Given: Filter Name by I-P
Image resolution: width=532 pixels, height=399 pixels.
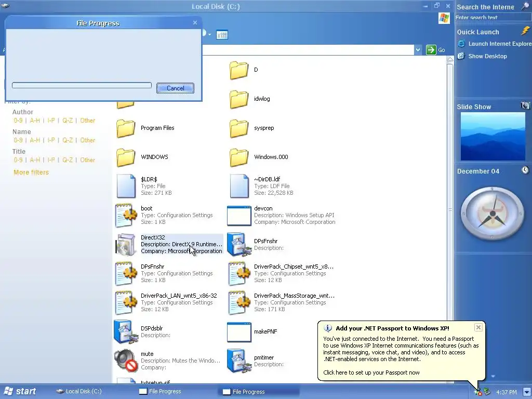Looking at the screenshot, I should click(x=51, y=140).
